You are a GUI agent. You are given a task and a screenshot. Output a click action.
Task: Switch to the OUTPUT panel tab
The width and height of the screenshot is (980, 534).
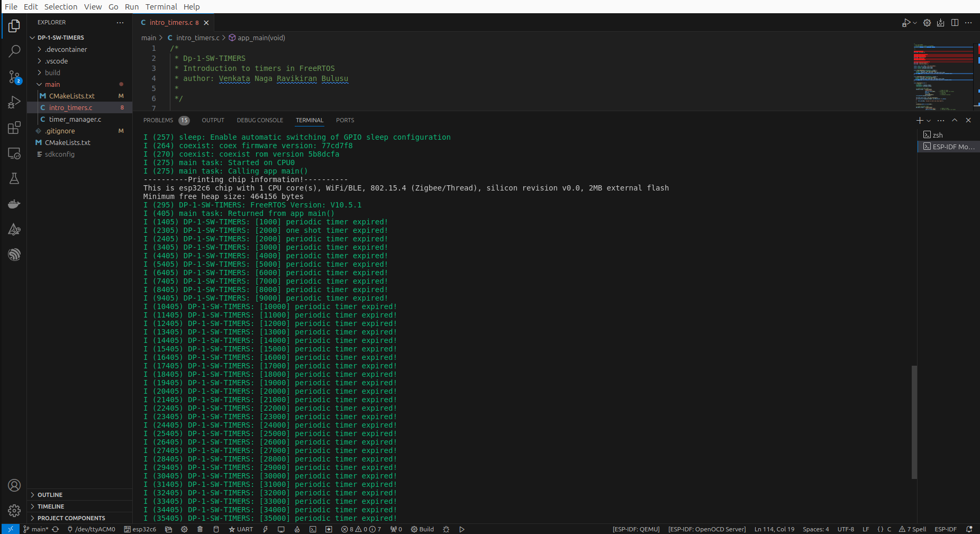coord(213,120)
